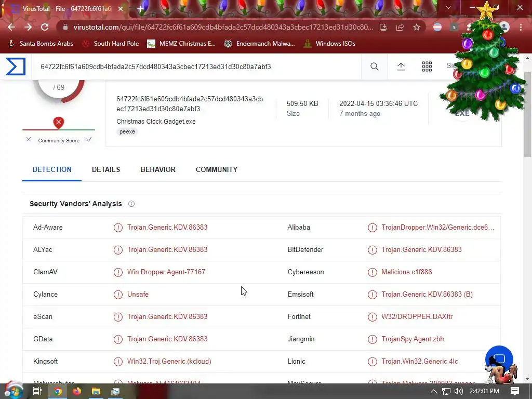Click the Christmas Clock Gadget.exe filename
Image resolution: width=532 pixels, height=399 pixels.
click(x=156, y=122)
